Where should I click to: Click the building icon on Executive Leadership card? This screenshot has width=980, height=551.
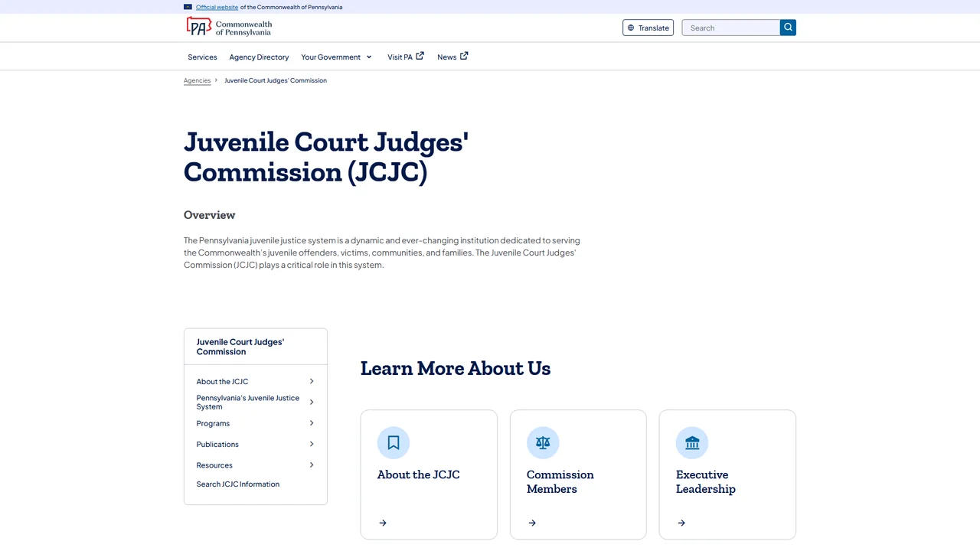(692, 442)
